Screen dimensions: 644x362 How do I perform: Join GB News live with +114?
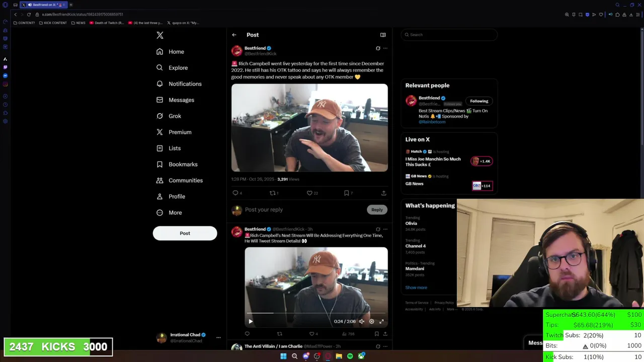[x=481, y=186]
